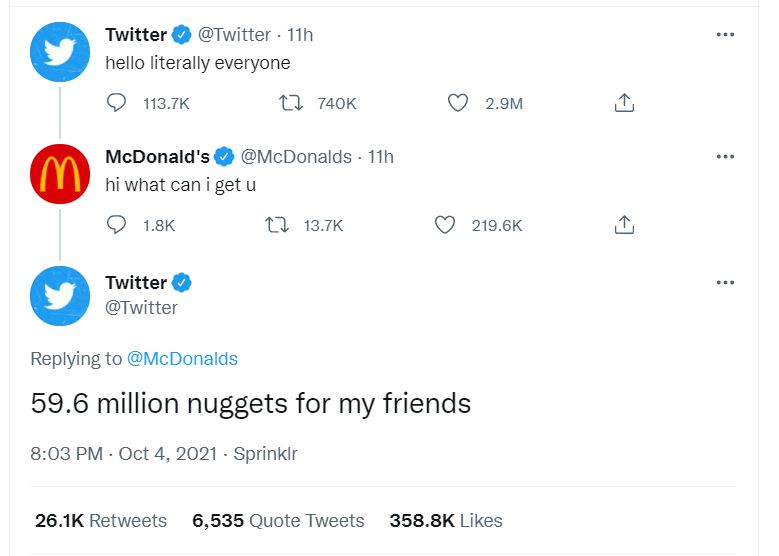
Task: Reply to the McDonald's tweet
Action: click(117, 225)
